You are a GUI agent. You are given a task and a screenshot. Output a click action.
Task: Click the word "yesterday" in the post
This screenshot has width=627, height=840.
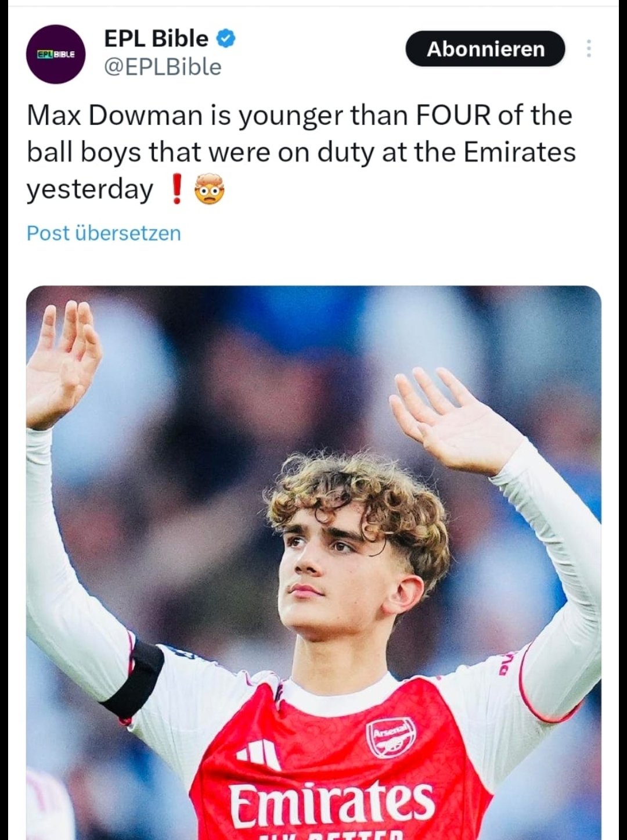[90, 189]
